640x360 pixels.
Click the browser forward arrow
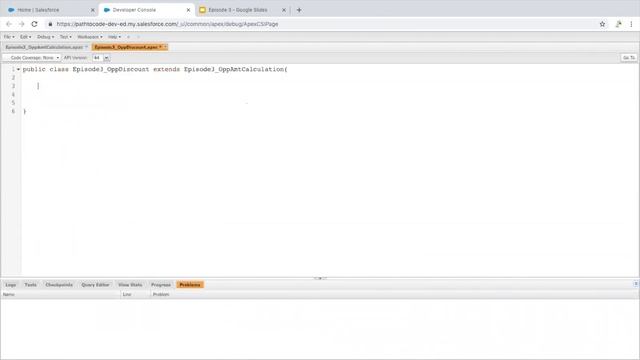[21, 24]
